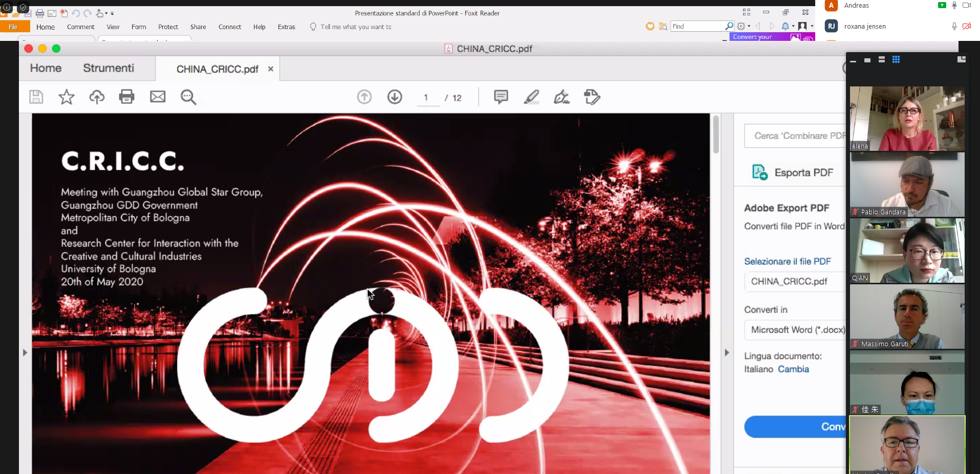Add a comment with the speech bubble icon
980x474 pixels.
point(500,97)
